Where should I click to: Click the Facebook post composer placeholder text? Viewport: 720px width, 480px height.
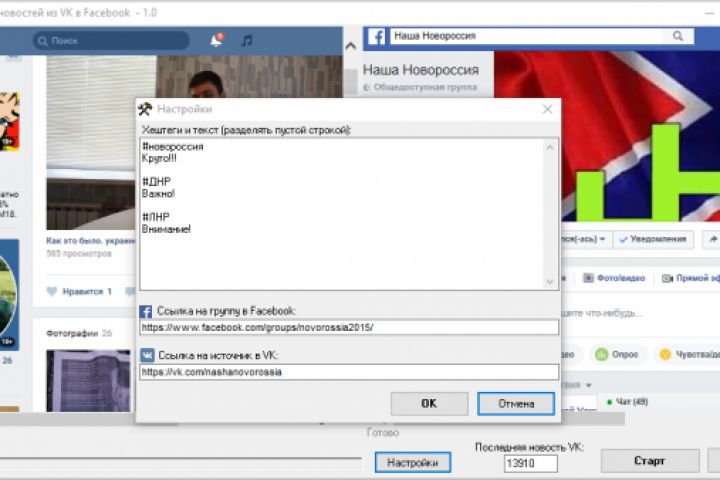pos(602,314)
